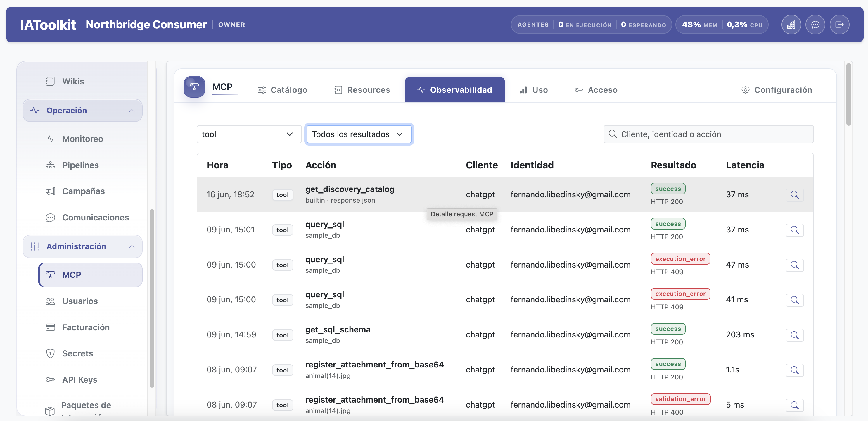Image resolution: width=868 pixels, height=421 pixels.
Task: Click the 16 jun, 18:52 timestamp
Action: (x=231, y=194)
